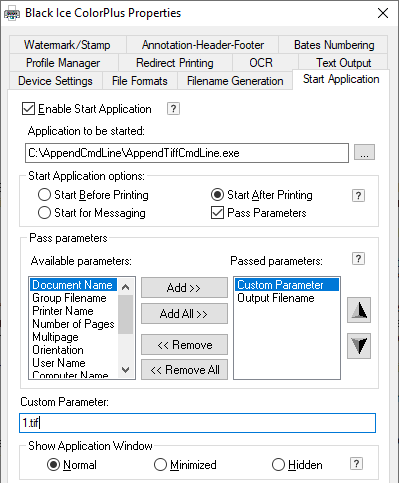Choose the Hidden window option
Viewport: 399px width, 483px height.
pos(278,465)
